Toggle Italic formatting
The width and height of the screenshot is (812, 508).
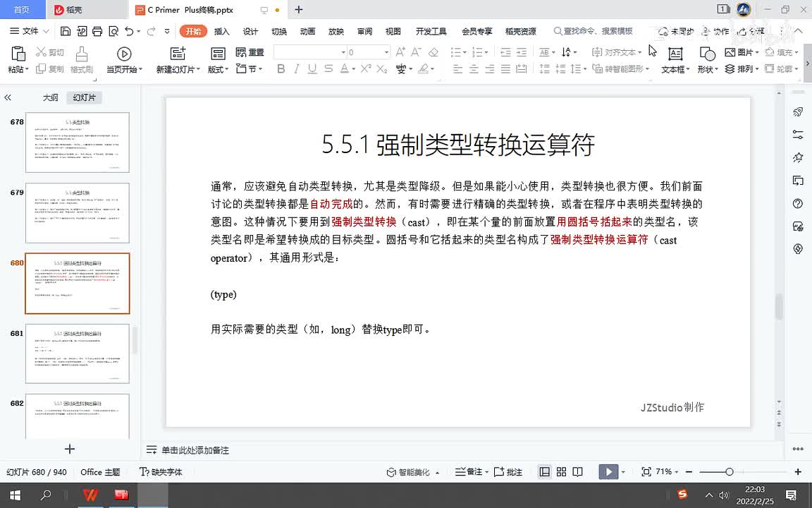[x=297, y=69]
